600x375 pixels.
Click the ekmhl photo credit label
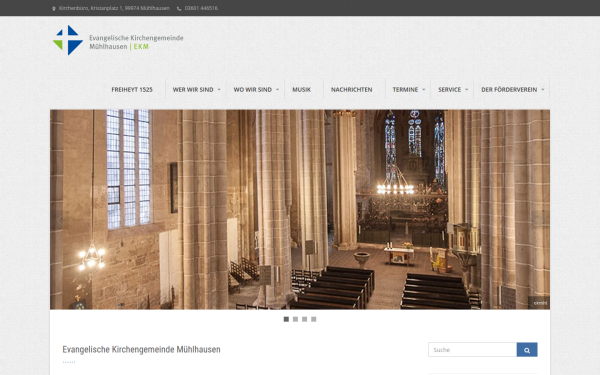pos(540,303)
